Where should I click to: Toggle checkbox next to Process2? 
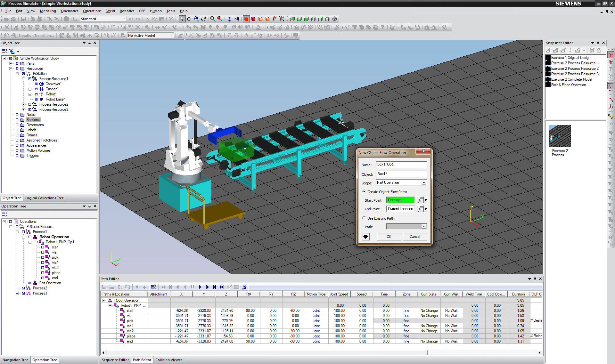pos(23,288)
